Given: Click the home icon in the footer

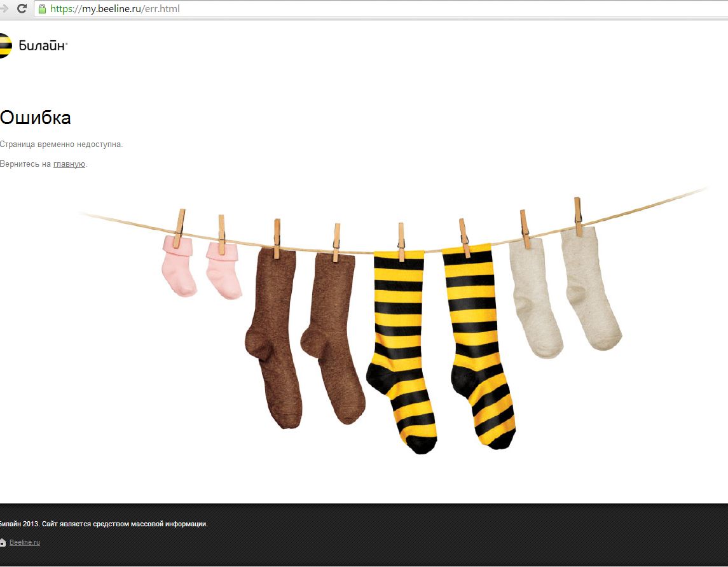Looking at the screenshot, I should pos(3,543).
